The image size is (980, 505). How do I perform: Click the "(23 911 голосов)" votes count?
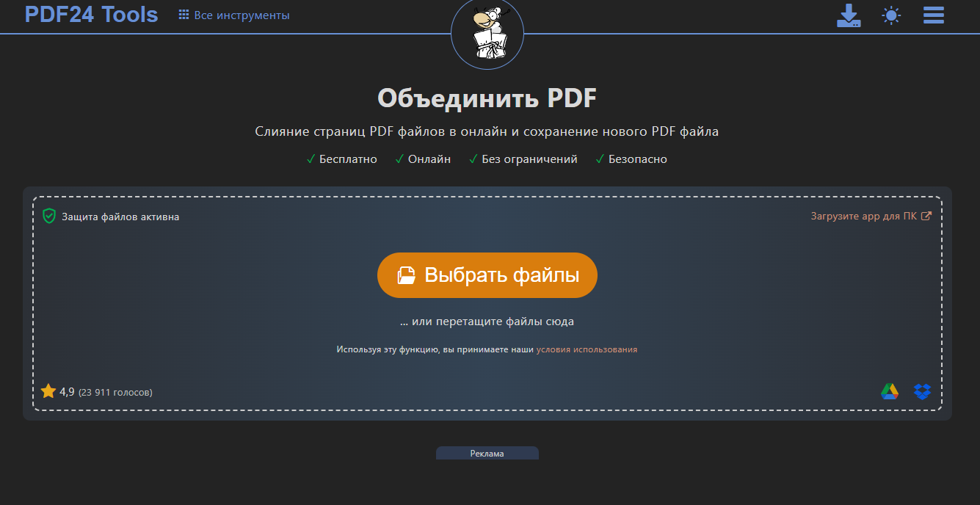pos(115,392)
